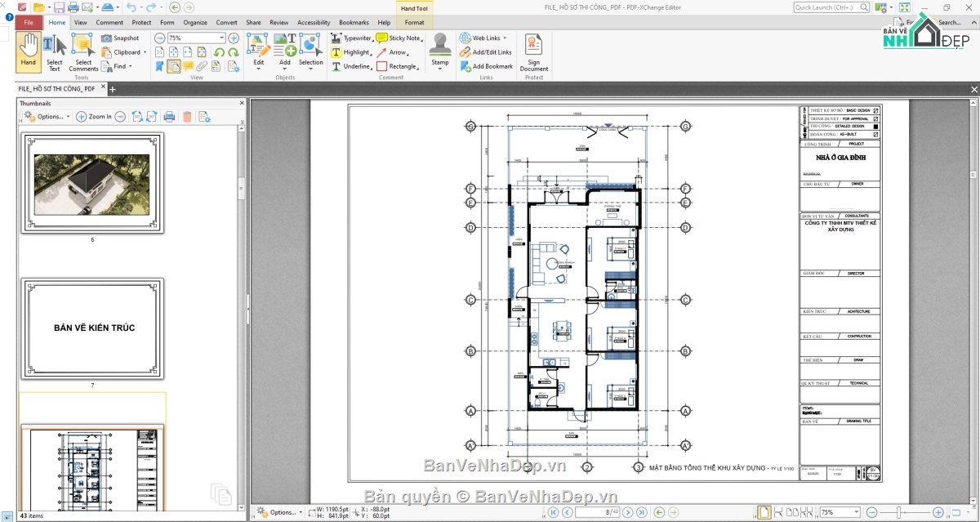Expand the Clipboard dropdown

coord(145,52)
